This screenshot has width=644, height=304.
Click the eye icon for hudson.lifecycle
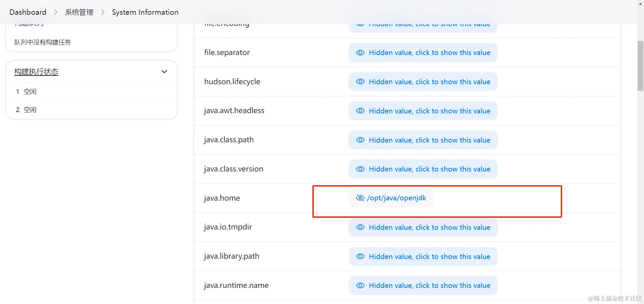(360, 82)
